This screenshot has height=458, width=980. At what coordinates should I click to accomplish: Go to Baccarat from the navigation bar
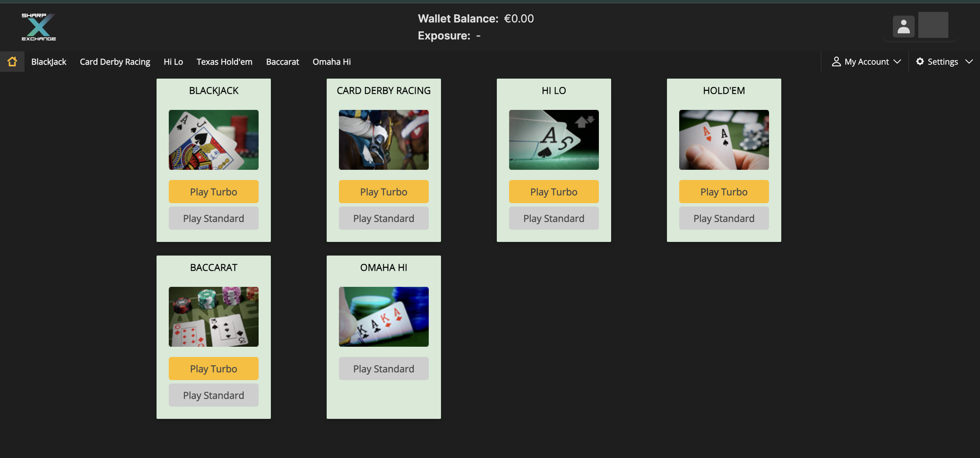point(282,62)
